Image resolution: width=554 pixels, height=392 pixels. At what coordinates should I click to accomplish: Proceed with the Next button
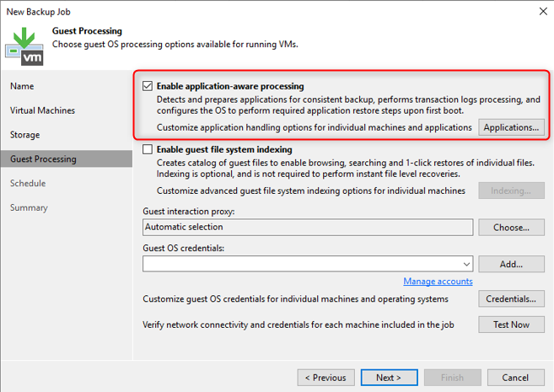click(x=389, y=378)
